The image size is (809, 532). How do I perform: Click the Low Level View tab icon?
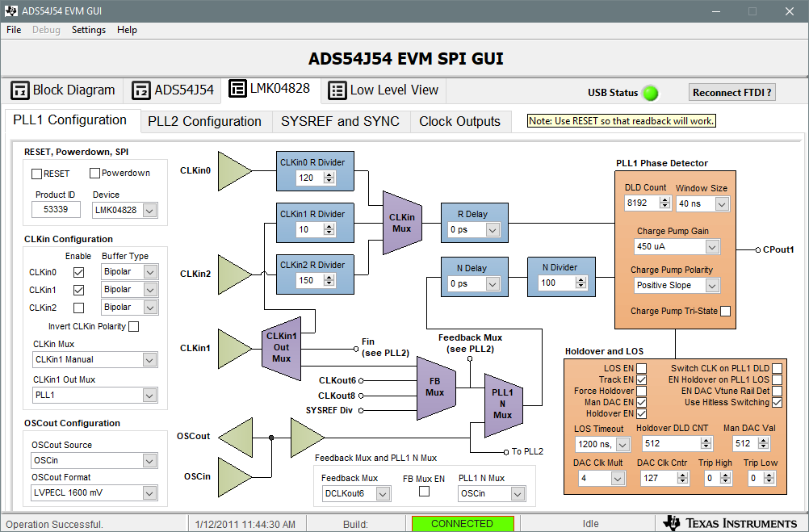tap(337, 90)
